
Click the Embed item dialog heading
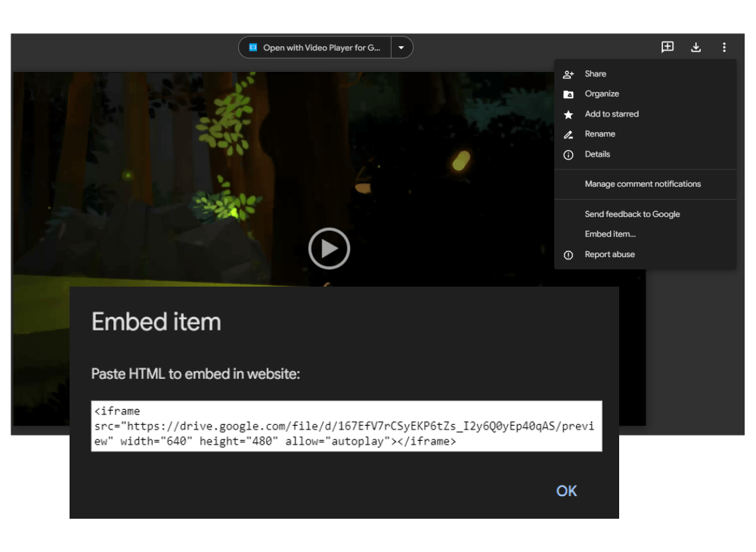pyautogui.click(x=156, y=321)
